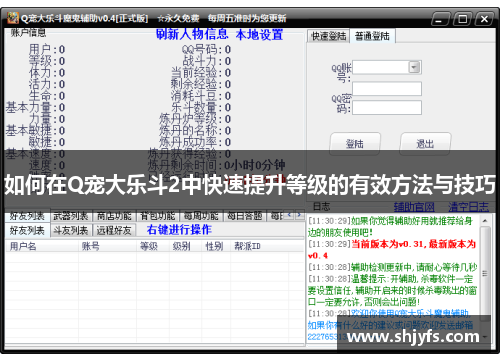Click the app icon in title bar
Screen dimensions: 500x362
coord(13,18)
